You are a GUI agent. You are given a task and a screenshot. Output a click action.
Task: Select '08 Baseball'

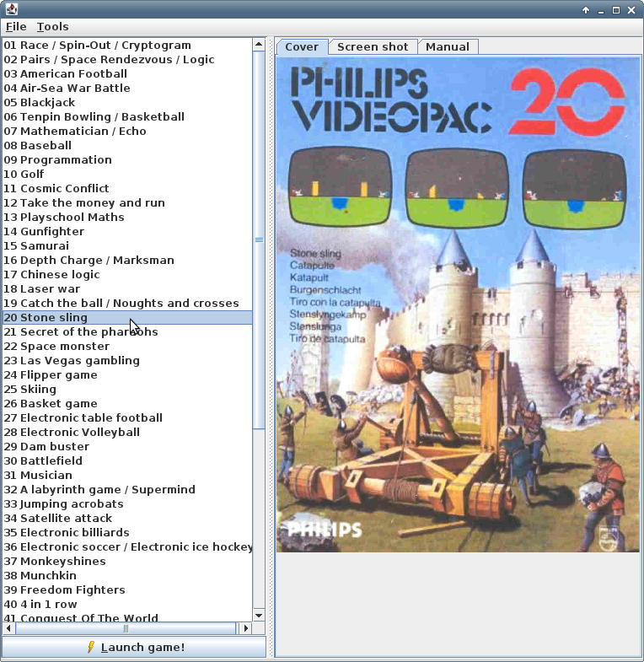tap(127, 146)
